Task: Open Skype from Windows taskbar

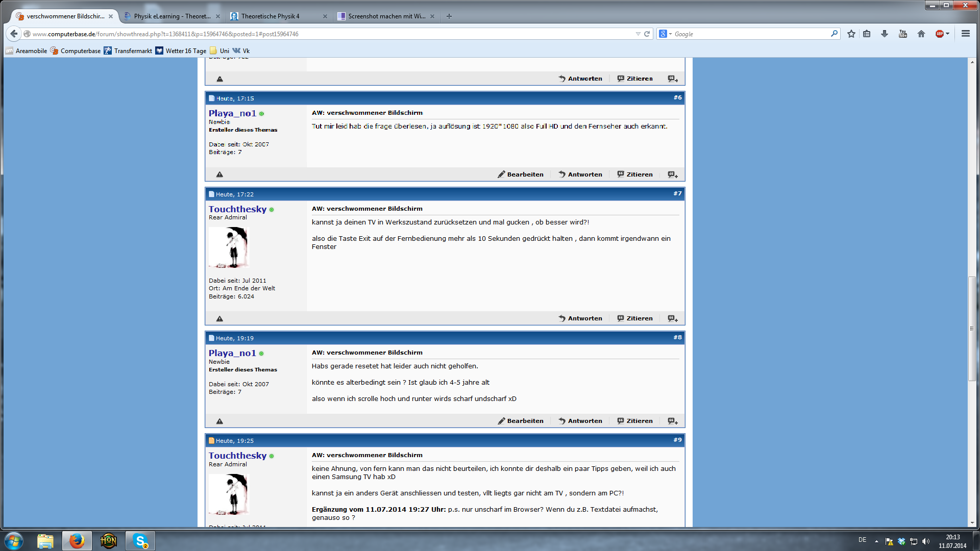Action: (x=140, y=541)
